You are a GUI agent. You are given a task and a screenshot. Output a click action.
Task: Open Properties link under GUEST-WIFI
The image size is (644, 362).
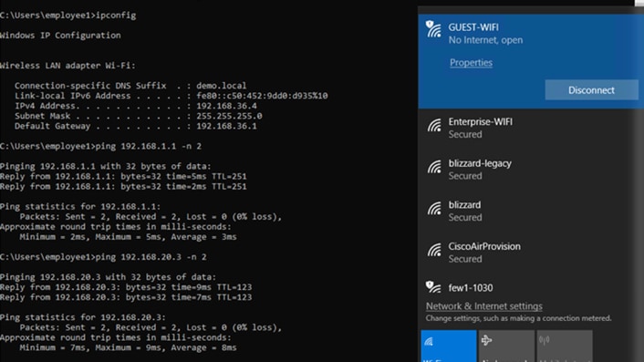click(471, 62)
